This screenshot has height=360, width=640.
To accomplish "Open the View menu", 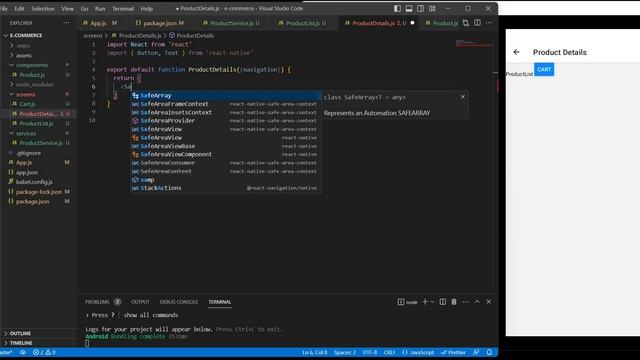I will pos(67,8).
